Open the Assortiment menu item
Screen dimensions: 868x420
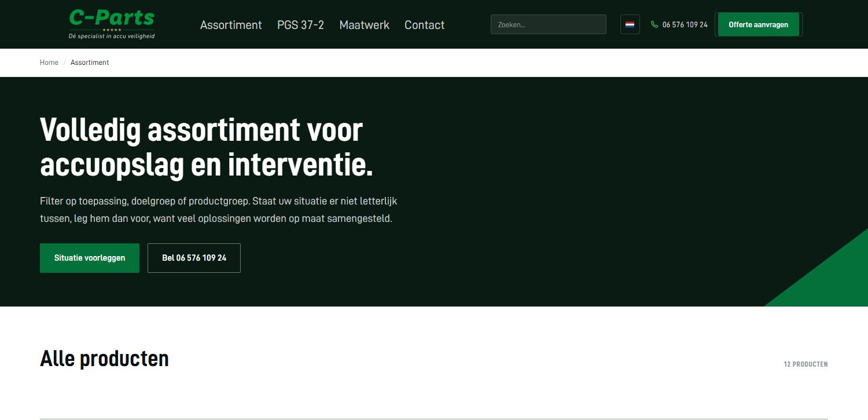231,25
